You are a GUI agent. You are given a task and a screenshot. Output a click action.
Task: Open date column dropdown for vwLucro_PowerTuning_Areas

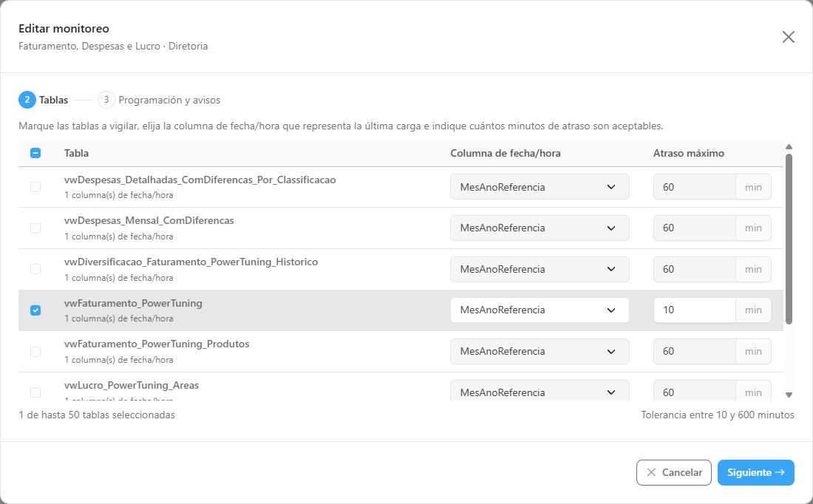click(540, 391)
